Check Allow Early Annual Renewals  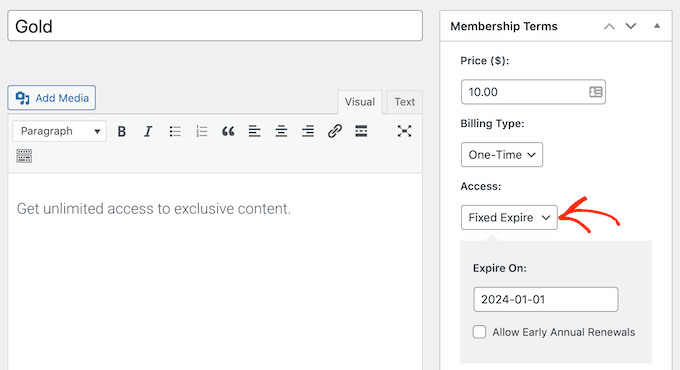(479, 332)
